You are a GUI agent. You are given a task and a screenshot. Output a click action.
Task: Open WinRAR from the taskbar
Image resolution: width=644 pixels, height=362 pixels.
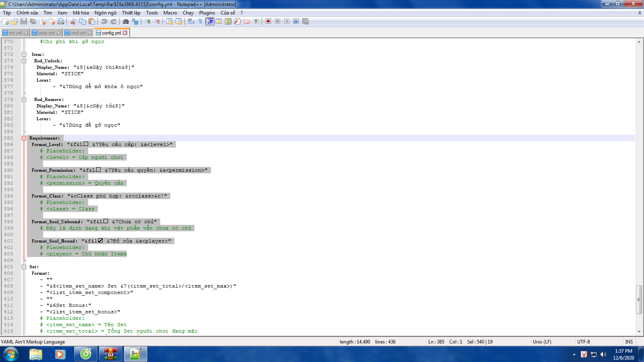click(x=110, y=354)
